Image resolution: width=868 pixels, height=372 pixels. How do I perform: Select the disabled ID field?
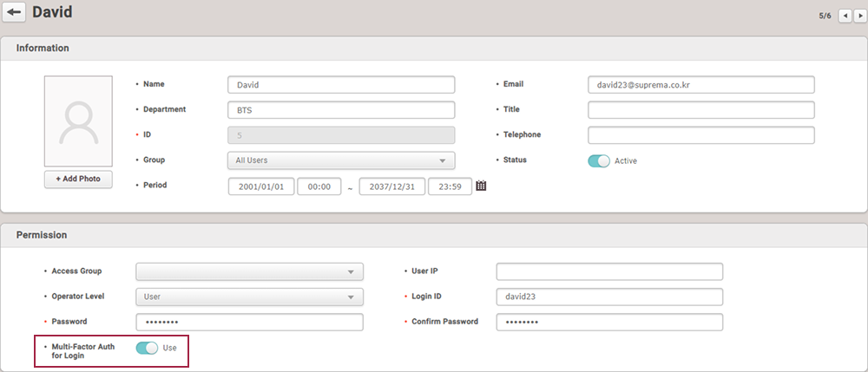coord(341,135)
